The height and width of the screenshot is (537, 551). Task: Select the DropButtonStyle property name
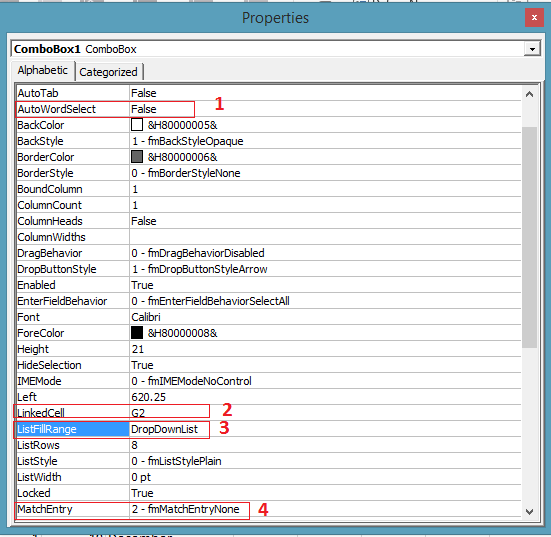(57, 269)
